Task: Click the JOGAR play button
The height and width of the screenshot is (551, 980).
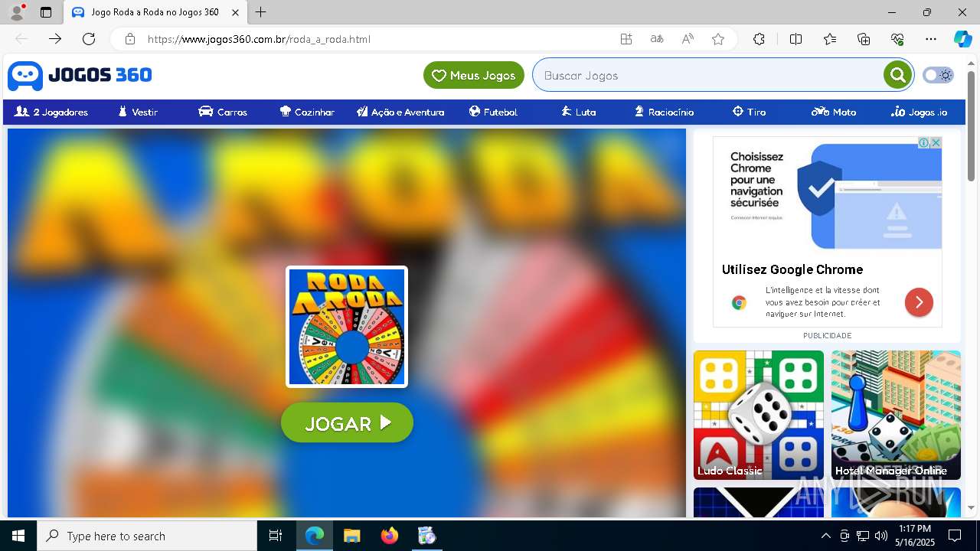Action: tap(347, 422)
